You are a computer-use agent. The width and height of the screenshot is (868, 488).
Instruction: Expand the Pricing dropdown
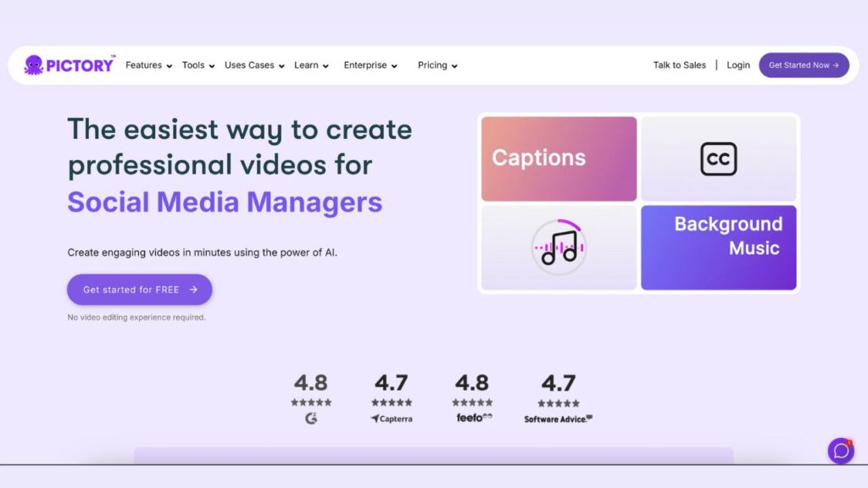point(437,65)
